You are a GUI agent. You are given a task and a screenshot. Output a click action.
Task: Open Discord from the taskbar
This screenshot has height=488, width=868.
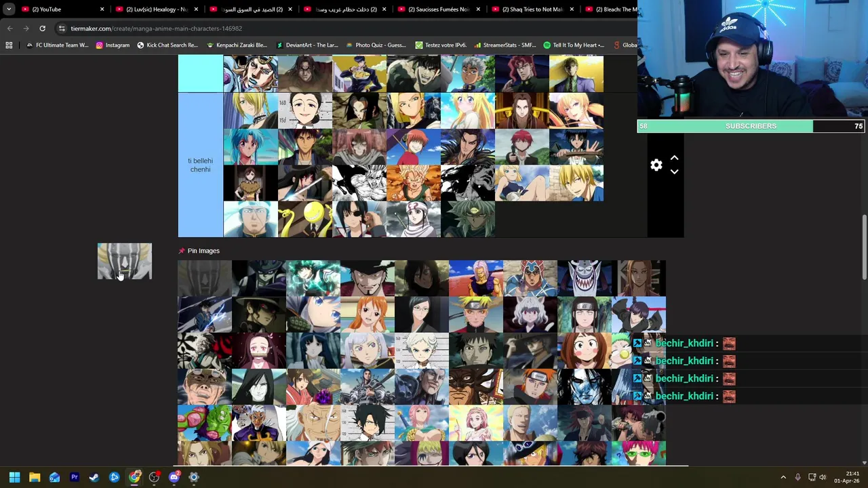174,477
